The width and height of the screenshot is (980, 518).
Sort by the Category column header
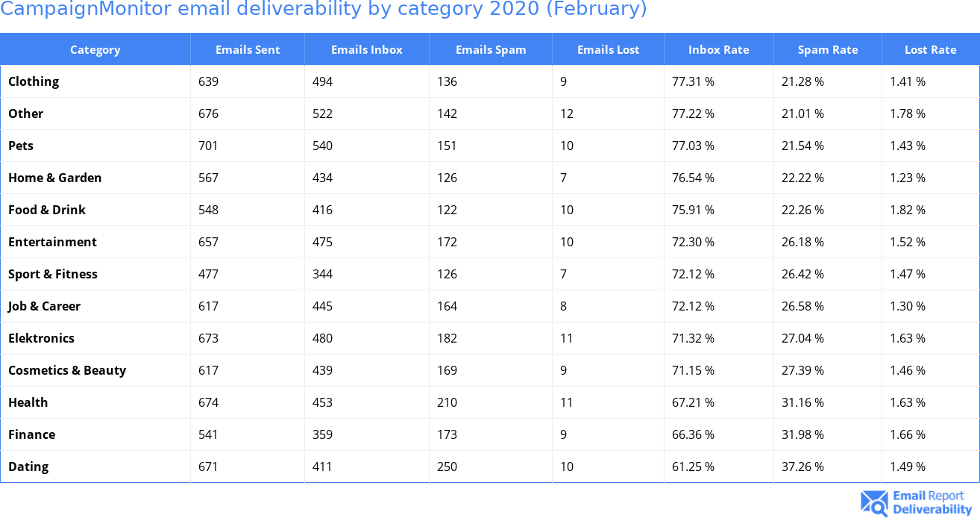coord(95,50)
